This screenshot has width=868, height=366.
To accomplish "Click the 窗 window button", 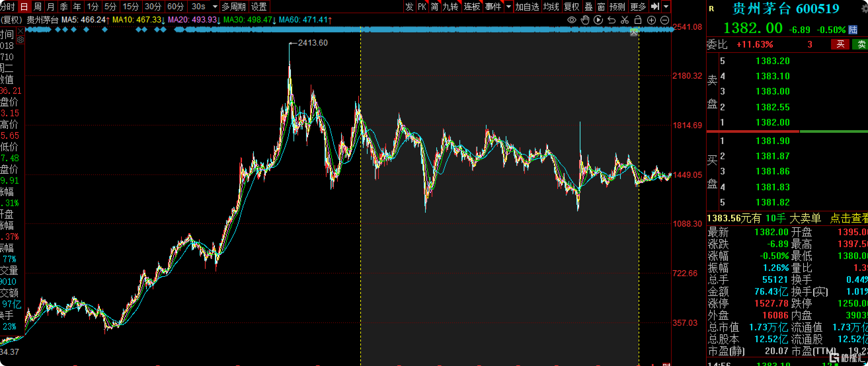I will (x=601, y=6).
